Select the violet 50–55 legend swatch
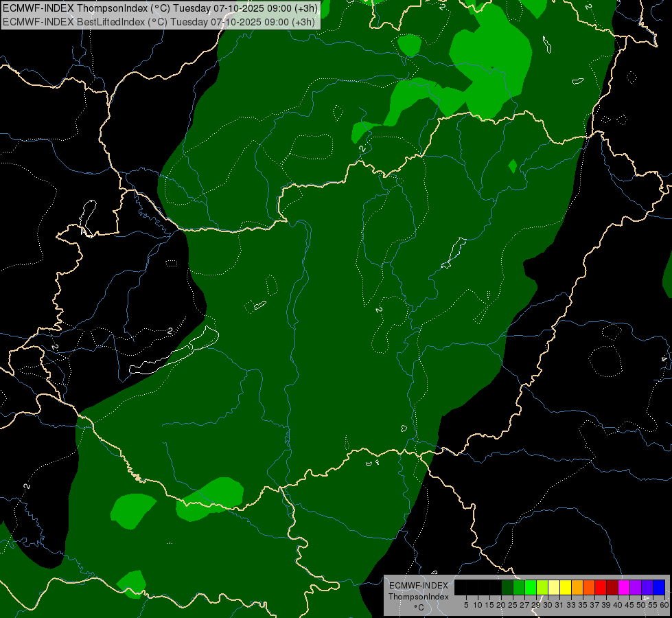This screenshot has width=672, height=618. pos(647,587)
